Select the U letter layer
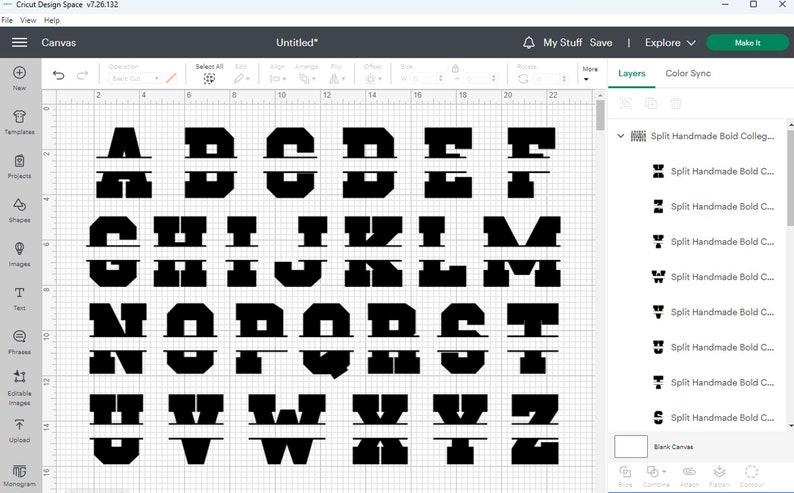 (x=713, y=347)
